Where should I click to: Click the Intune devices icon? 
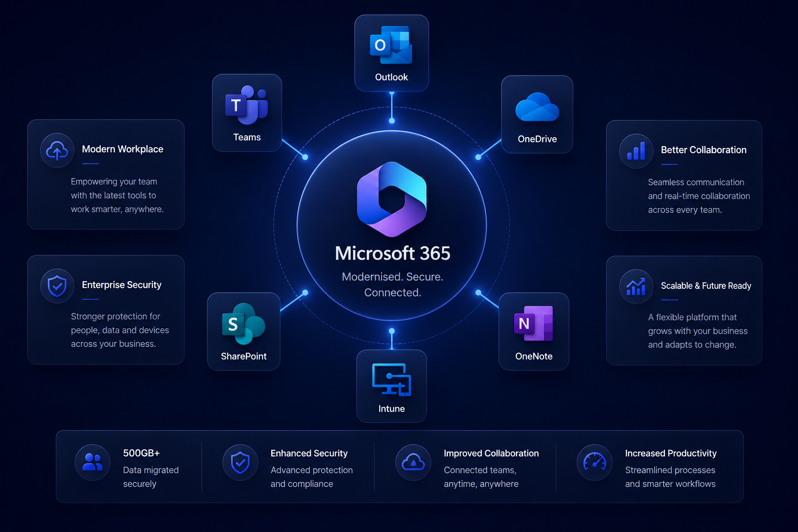(392, 380)
